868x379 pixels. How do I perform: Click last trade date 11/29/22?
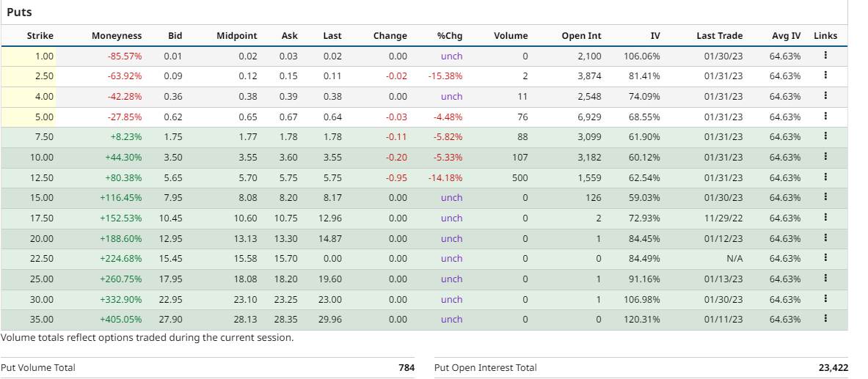pos(723,218)
